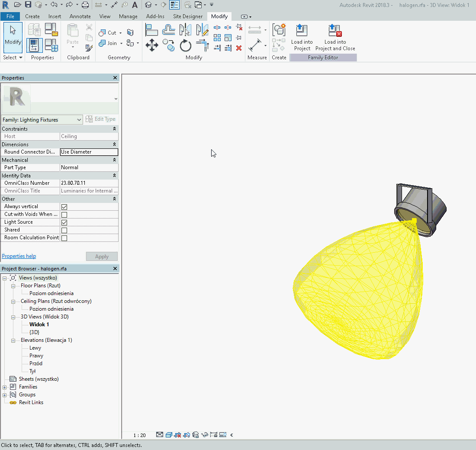Screen dimensions: 476x450
Task: Select the Offset tool
Action: pyautogui.click(x=169, y=29)
